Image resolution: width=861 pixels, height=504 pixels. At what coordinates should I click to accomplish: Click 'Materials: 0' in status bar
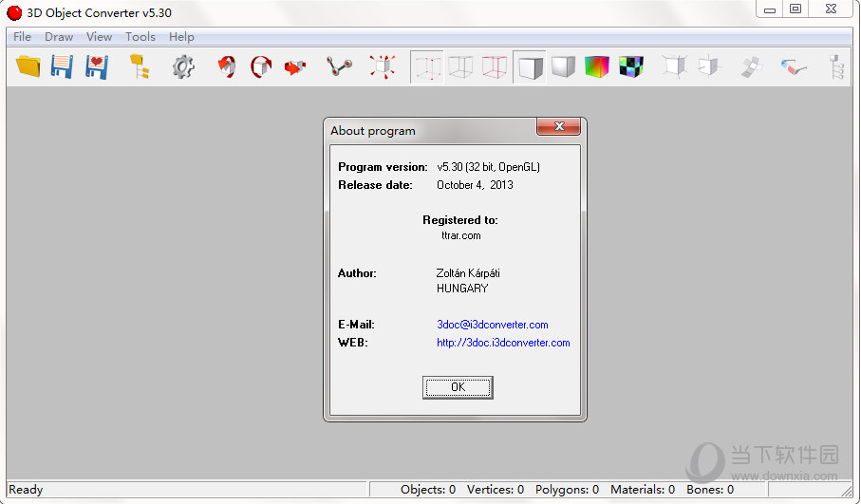pyautogui.click(x=643, y=489)
